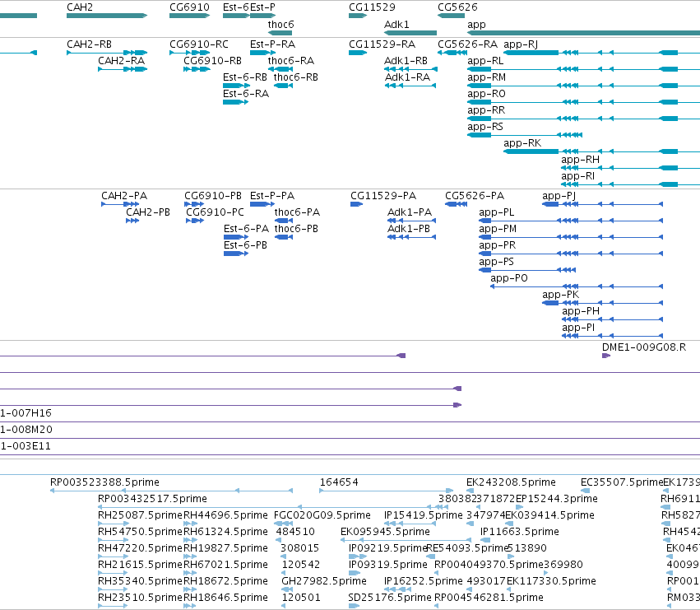The width and height of the screenshot is (700, 610).
Task: Select the Est-P-PA protein label
Action: pos(272,196)
